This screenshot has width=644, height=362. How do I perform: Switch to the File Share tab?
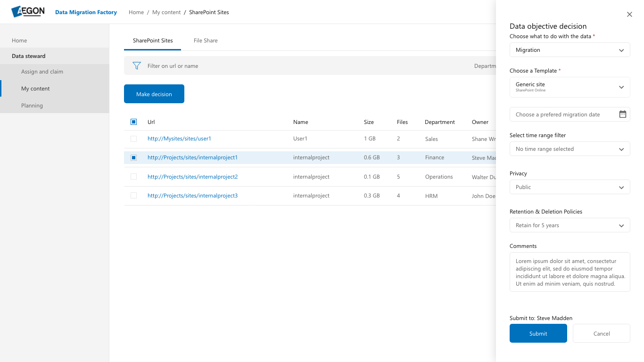pos(206,41)
